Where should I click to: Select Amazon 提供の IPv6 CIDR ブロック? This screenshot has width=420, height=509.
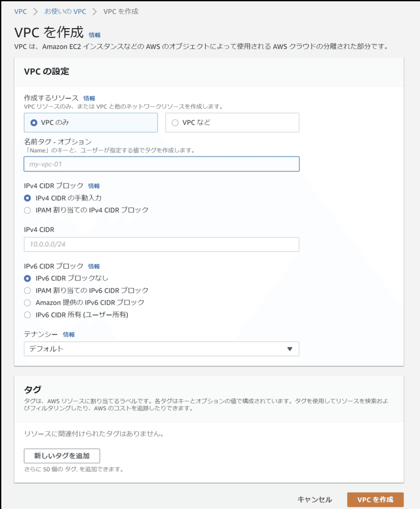click(x=27, y=303)
